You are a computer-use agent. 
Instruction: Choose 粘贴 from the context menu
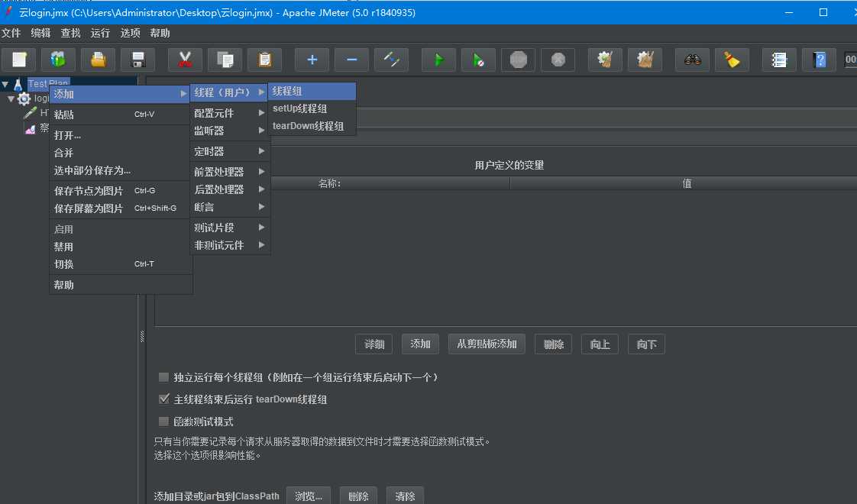pyautogui.click(x=120, y=115)
